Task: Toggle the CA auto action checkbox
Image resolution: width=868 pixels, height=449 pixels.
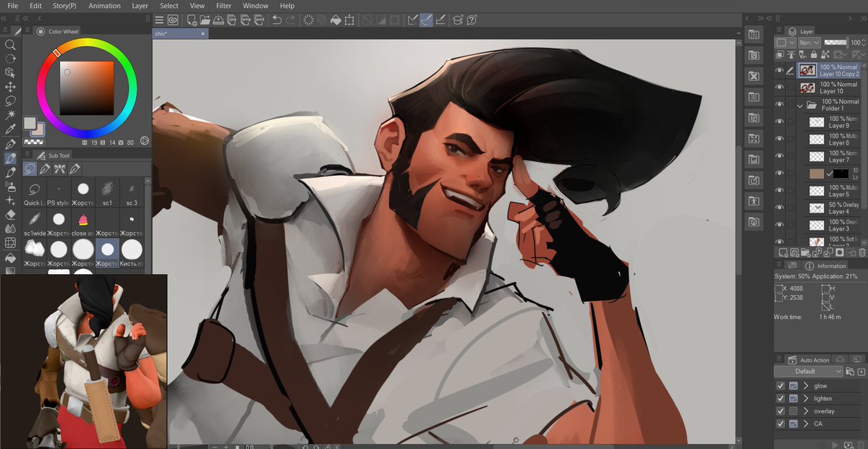Action: tap(780, 424)
